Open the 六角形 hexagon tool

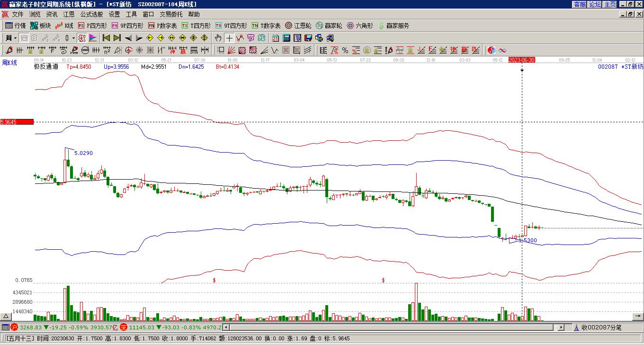click(360, 26)
